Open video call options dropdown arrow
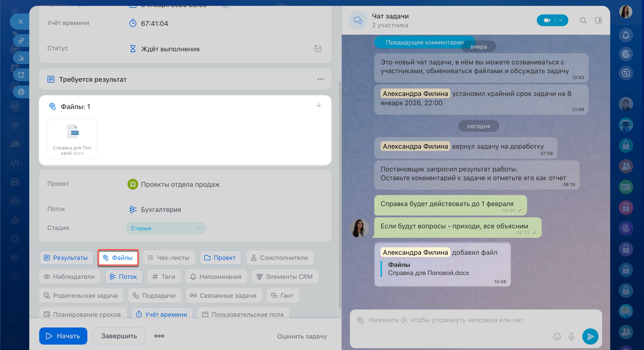The width and height of the screenshot is (644, 350). tap(561, 20)
